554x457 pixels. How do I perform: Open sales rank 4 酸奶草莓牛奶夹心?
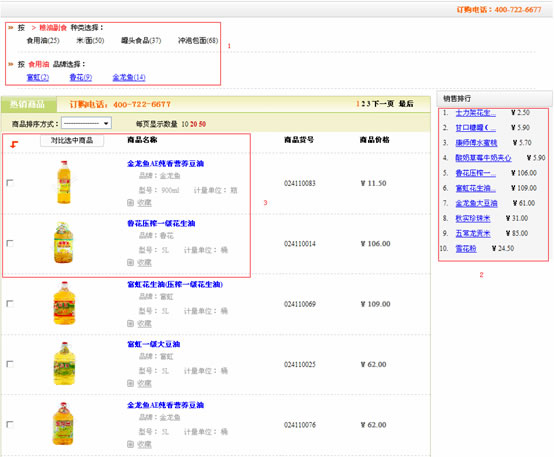[x=483, y=158]
